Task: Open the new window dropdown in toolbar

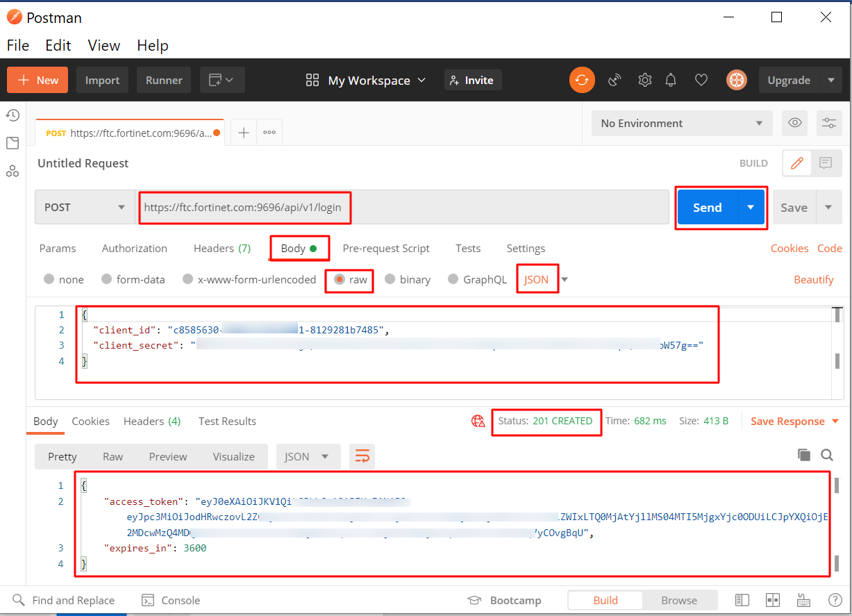Action: pos(222,80)
